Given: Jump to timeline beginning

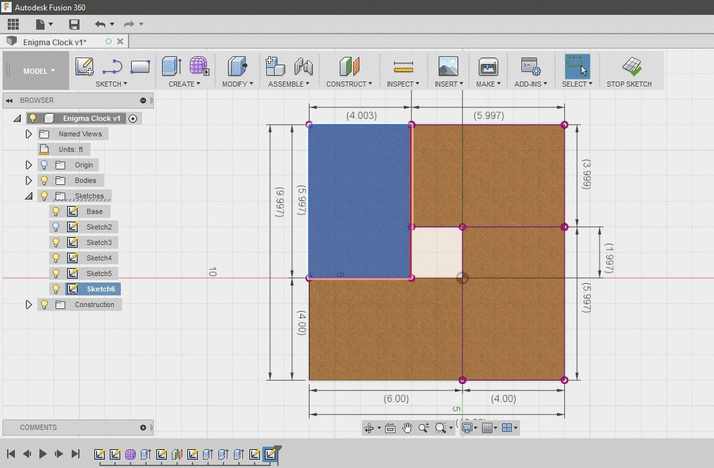Looking at the screenshot, I should pyautogui.click(x=11, y=453).
